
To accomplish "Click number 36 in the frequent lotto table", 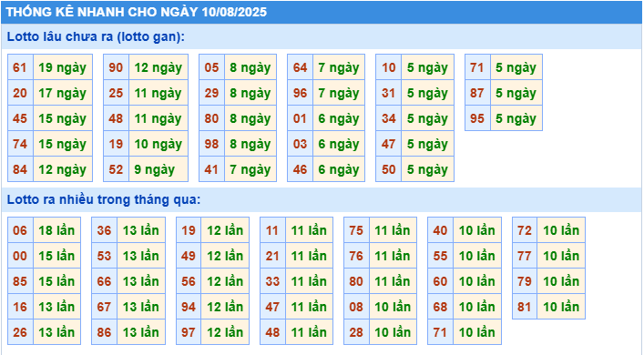I will click(105, 230).
